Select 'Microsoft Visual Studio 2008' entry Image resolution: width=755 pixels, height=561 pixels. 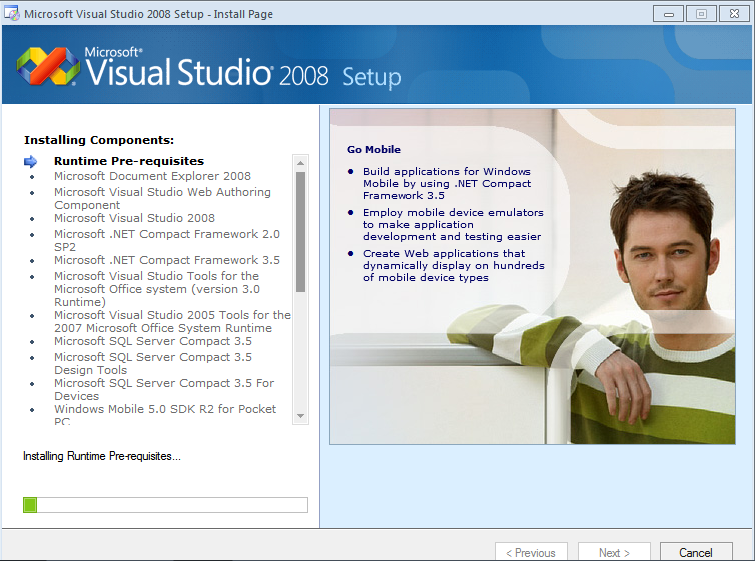[x=134, y=218]
